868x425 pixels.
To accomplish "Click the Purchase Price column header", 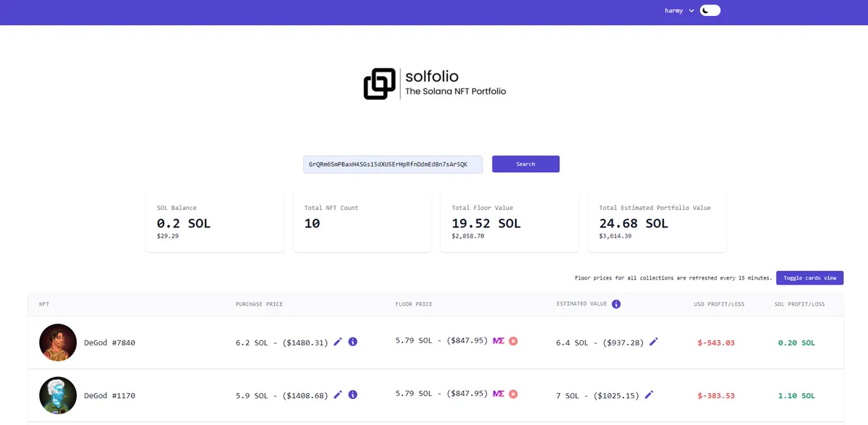I will pos(259,304).
